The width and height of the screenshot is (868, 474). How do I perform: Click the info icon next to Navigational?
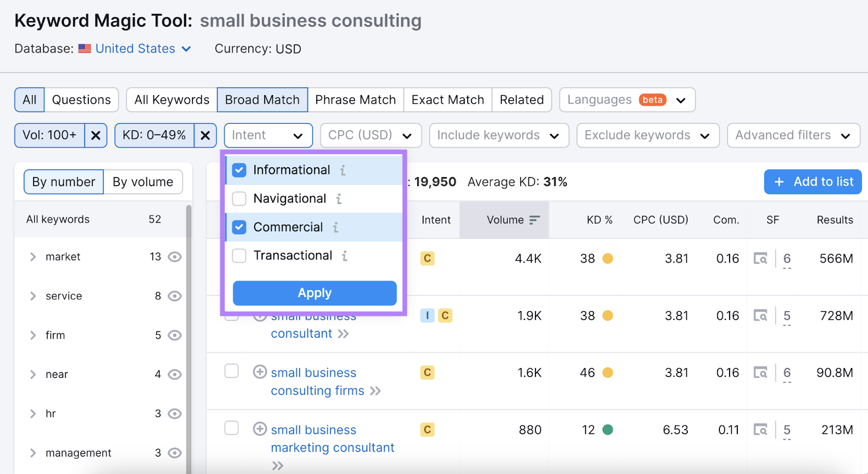point(339,199)
